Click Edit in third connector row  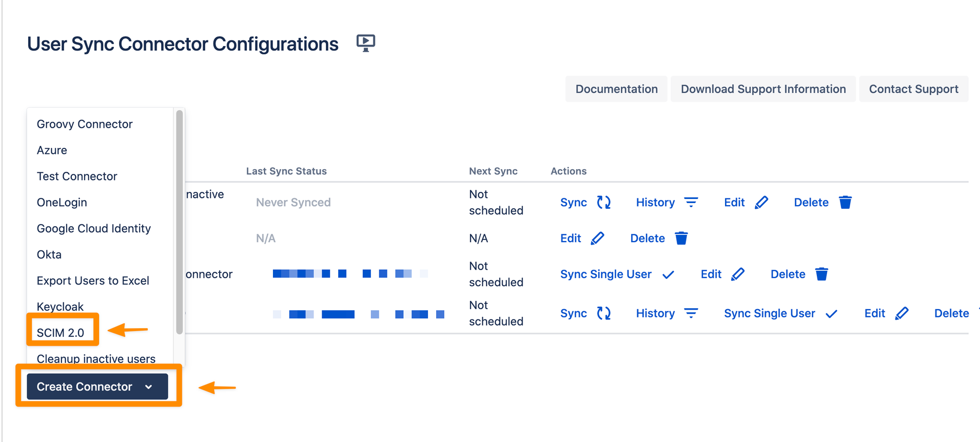click(711, 274)
